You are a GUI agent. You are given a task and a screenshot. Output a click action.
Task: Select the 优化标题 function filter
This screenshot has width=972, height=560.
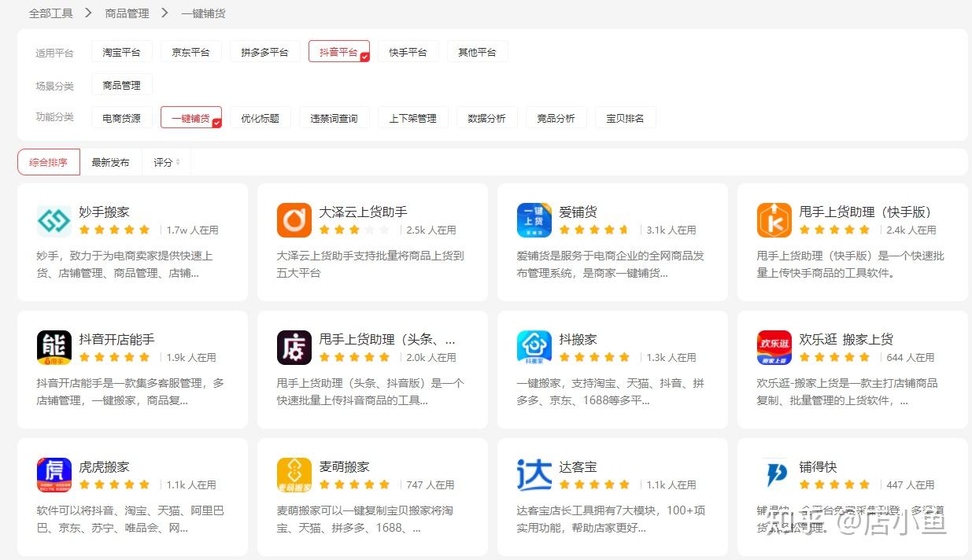click(x=260, y=118)
